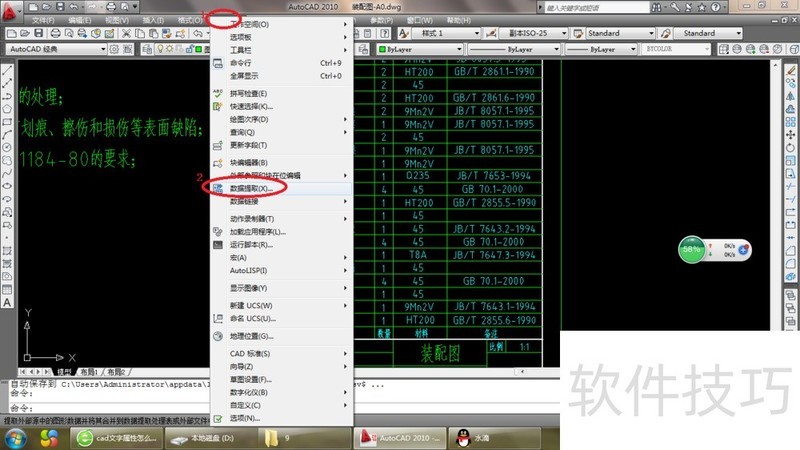This screenshot has width=800, height=450.
Task: Toggle layer on/off lightbulb icon
Action: [x=160, y=49]
